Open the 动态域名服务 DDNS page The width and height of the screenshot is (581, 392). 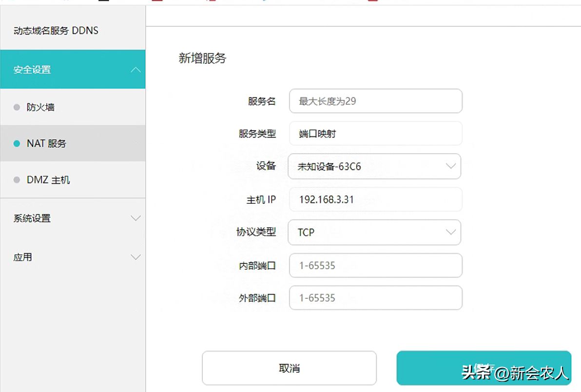(56, 31)
